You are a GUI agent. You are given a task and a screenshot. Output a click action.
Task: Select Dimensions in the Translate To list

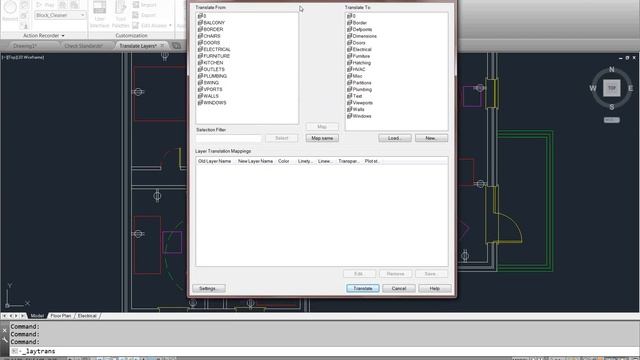pyautogui.click(x=362, y=36)
